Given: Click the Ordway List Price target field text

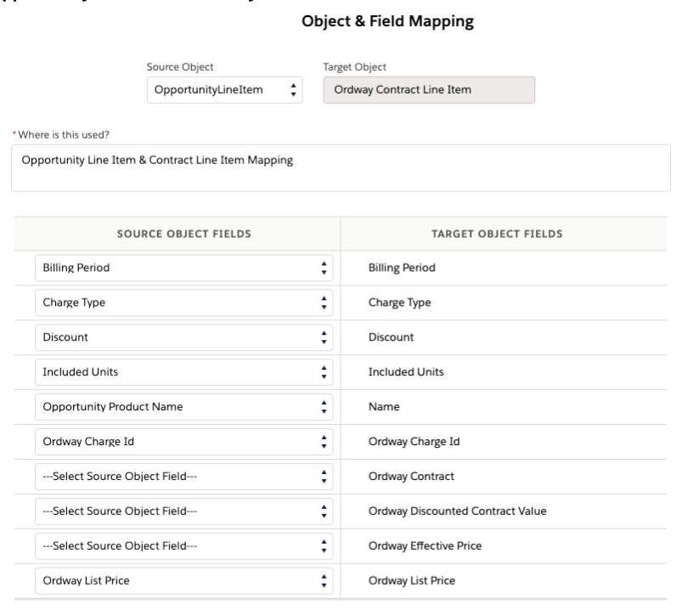Looking at the screenshot, I should [x=412, y=581].
